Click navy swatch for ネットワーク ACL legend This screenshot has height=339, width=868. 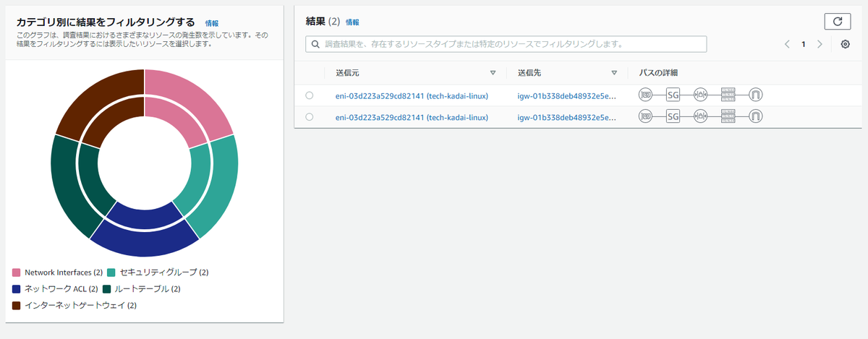click(17, 289)
